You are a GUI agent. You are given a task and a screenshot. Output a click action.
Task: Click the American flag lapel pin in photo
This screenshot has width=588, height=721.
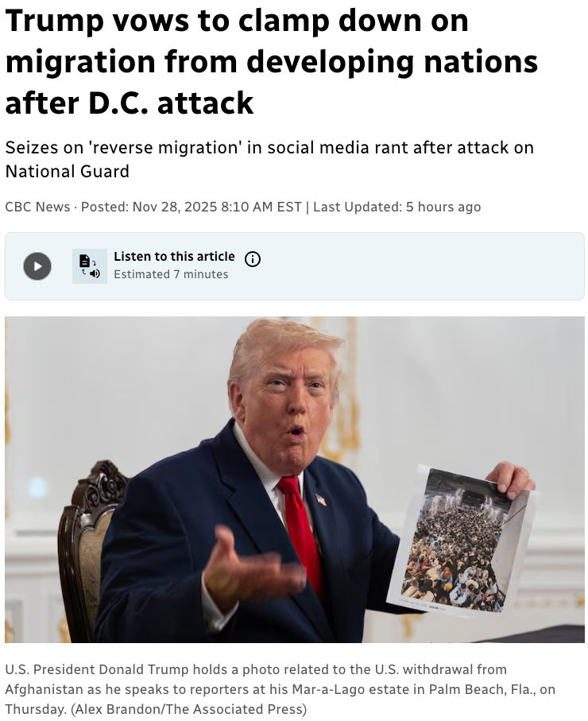[320, 499]
